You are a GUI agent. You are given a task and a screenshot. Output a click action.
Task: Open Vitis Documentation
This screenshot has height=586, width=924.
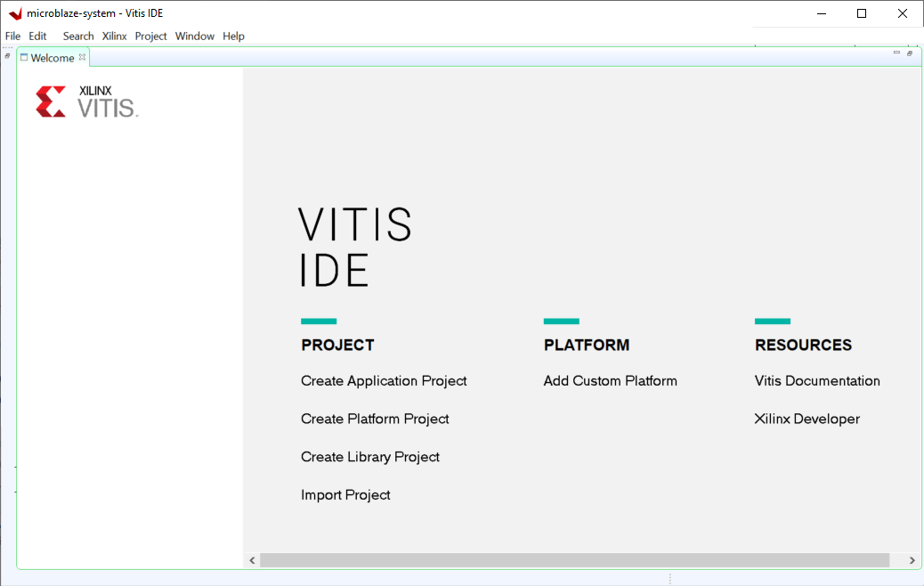point(817,381)
